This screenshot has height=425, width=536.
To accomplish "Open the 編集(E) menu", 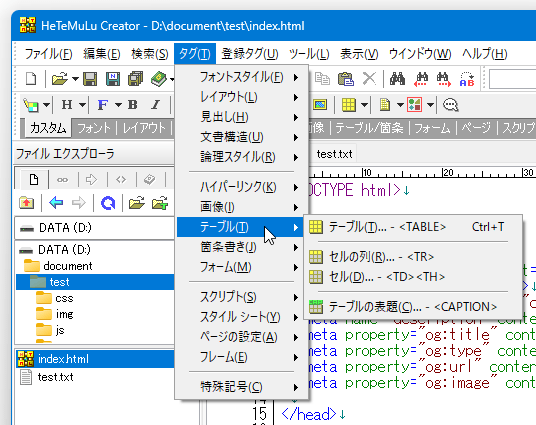I will point(102,54).
